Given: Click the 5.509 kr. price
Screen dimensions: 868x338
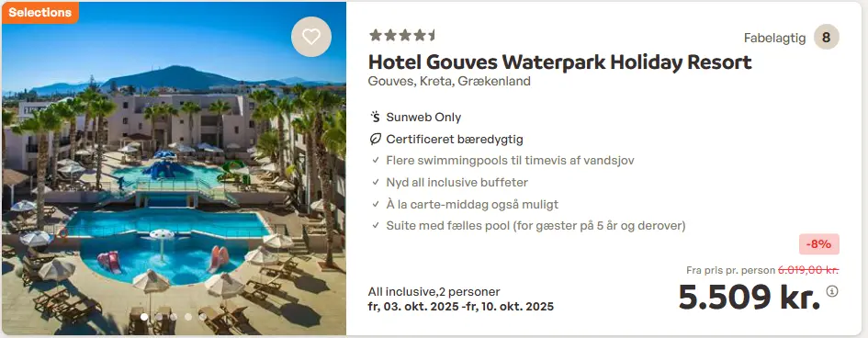Looking at the screenshot, I should (x=750, y=299).
